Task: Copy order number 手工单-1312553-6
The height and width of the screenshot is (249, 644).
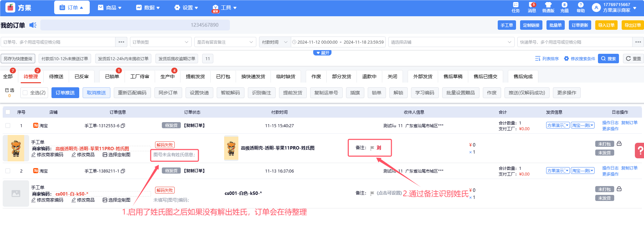Action: (x=123, y=126)
